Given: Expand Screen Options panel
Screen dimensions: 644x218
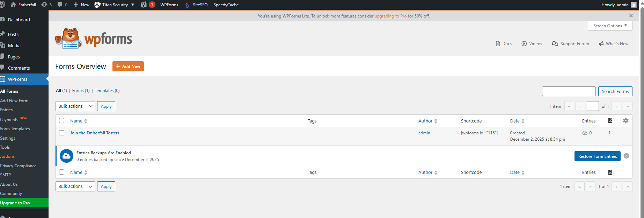Looking at the screenshot, I should 610,26.
